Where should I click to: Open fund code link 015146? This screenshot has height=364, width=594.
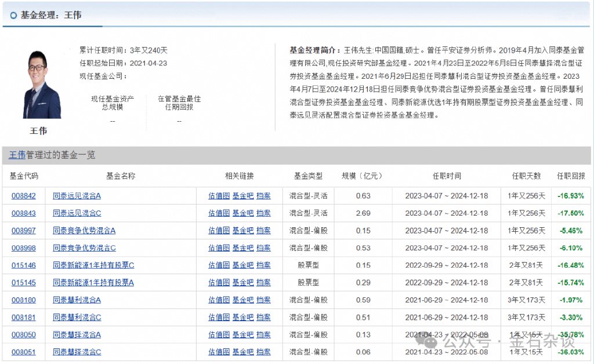23,265
